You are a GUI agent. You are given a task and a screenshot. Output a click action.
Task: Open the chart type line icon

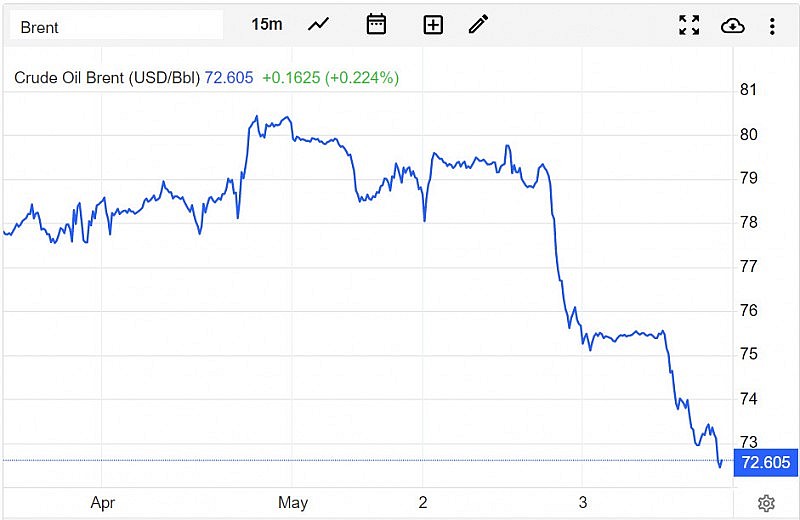319,24
